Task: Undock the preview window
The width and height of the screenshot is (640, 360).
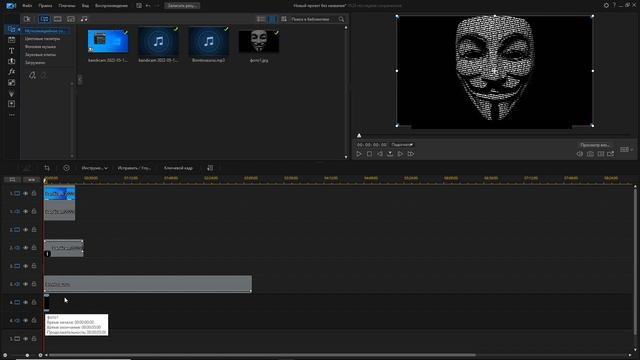Action: click(611, 154)
